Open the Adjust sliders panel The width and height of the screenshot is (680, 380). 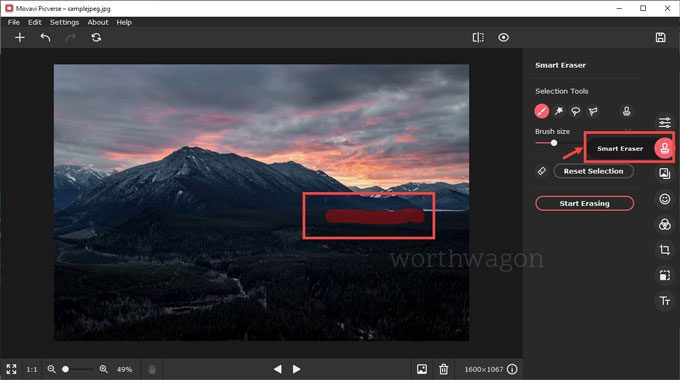pos(665,123)
